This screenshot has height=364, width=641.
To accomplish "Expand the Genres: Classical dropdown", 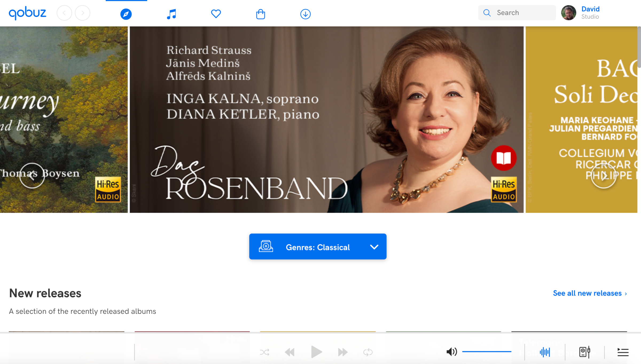I will (318, 247).
